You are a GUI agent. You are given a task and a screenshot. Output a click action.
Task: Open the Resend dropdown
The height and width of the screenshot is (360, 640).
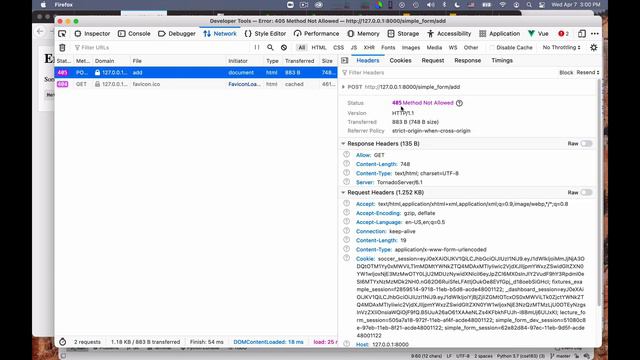[x=588, y=73]
